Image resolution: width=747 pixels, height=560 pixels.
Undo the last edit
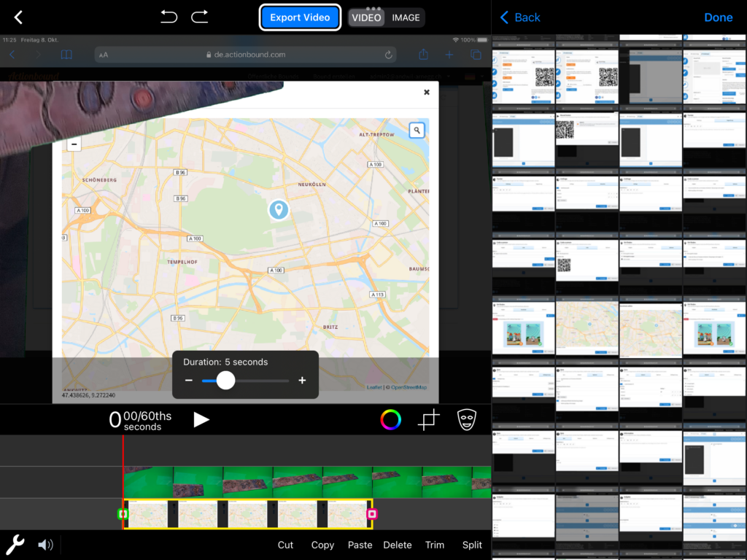pyautogui.click(x=169, y=17)
